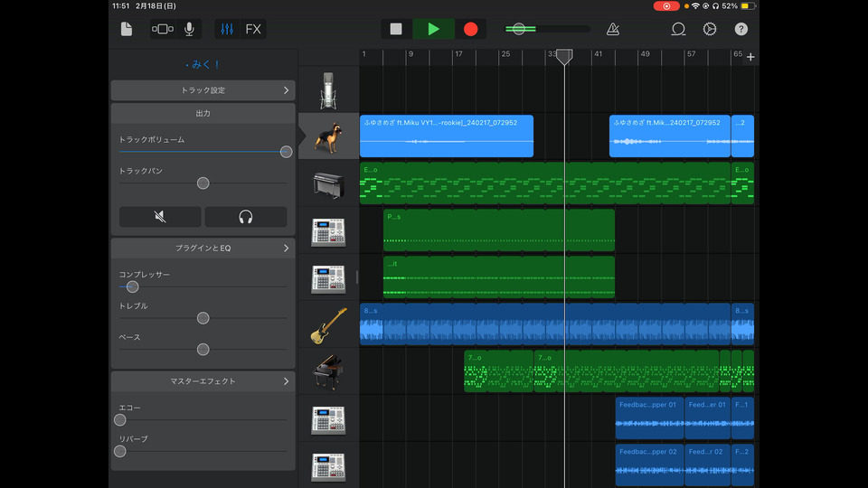Mute the selected track
Image resolution: width=868 pixels, height=488 pixels.
[160, 217]
